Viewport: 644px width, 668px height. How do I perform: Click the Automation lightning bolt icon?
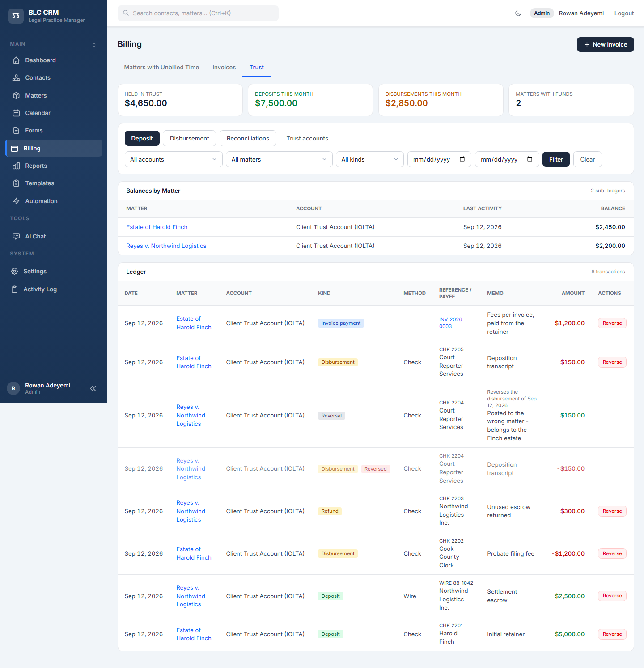17,201
